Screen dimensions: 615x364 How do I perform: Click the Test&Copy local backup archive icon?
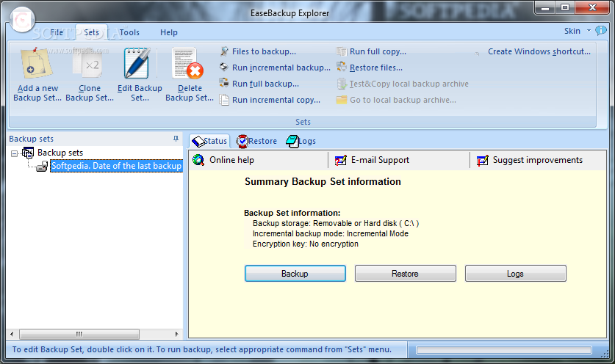(x=342, y=84)
